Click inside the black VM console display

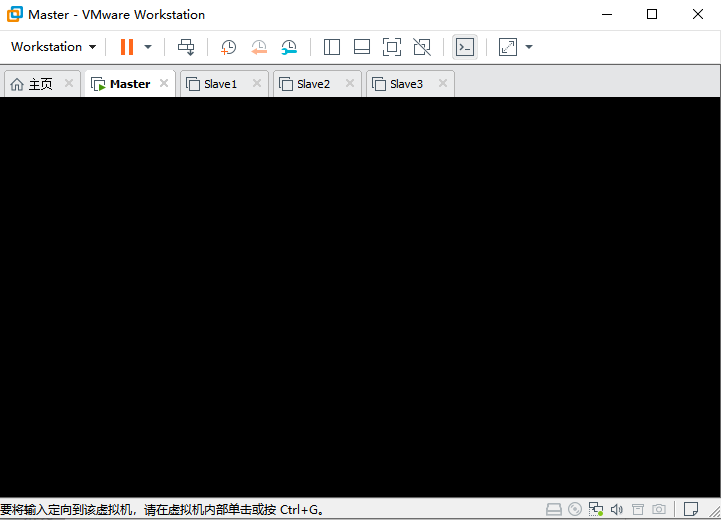360,297
